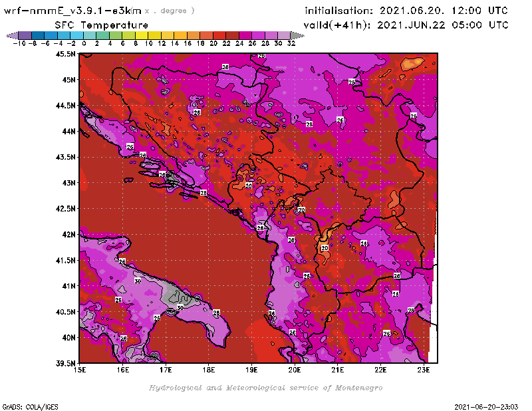This screenshot has width=532, height=411.
Task: Click the legend value '0'
Action: (x=84, y=43)
